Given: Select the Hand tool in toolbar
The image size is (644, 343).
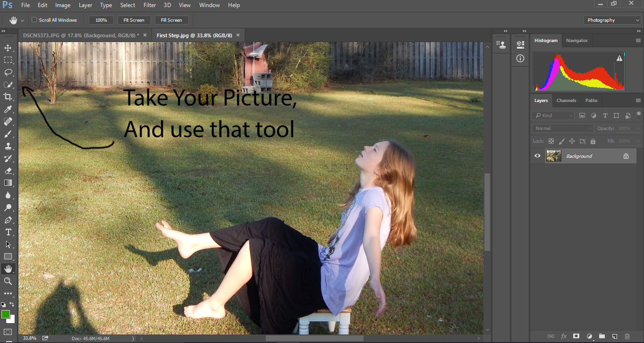Looking at the screenshot, I should tap(8, 269).
